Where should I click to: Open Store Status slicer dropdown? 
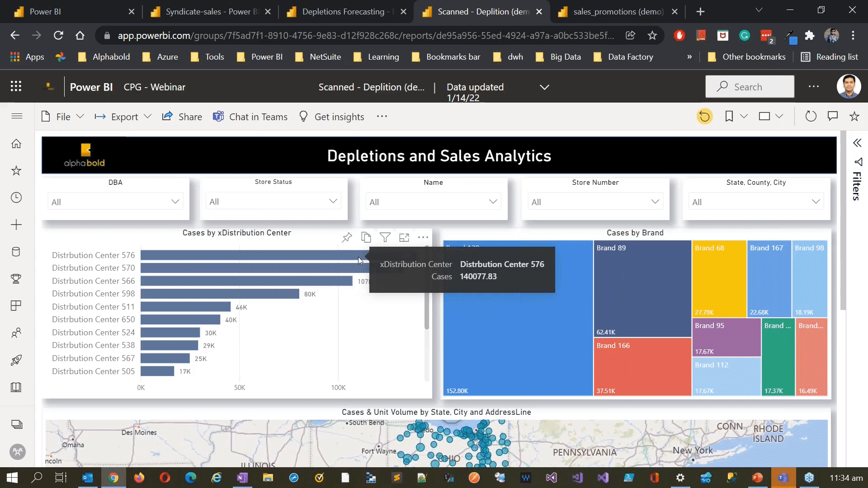tap(274, 202)
